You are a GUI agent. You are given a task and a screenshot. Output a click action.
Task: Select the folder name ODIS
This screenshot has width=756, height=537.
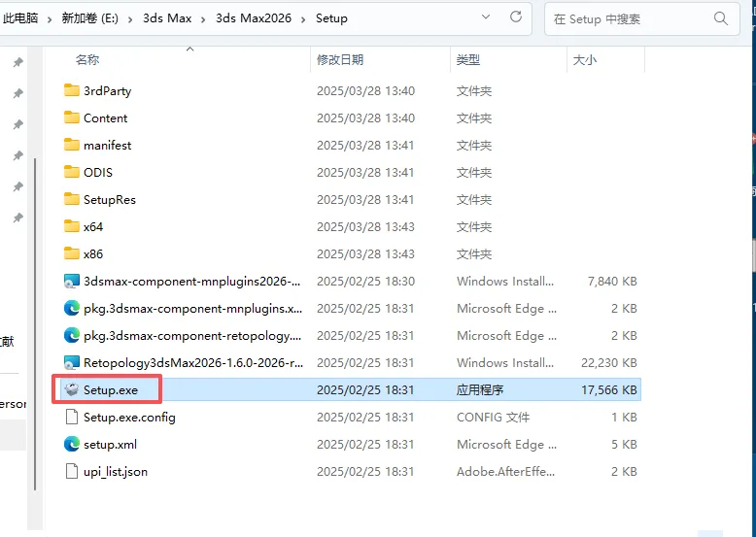coord(98,173)
